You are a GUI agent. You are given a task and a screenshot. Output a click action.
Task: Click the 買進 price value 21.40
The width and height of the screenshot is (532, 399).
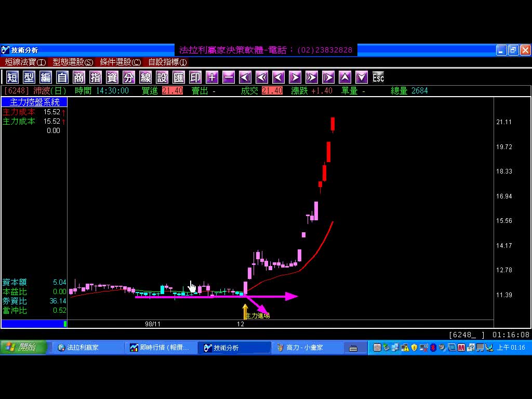172,90
